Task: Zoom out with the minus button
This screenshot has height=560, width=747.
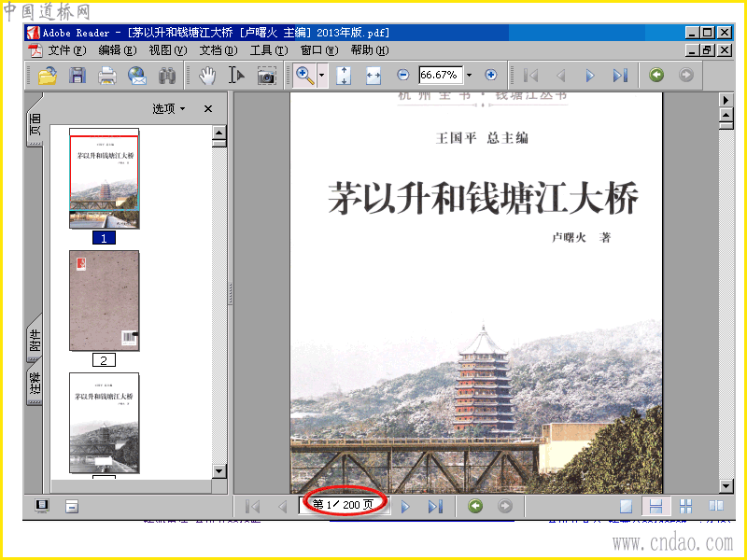Action: [x=403, y=75]
